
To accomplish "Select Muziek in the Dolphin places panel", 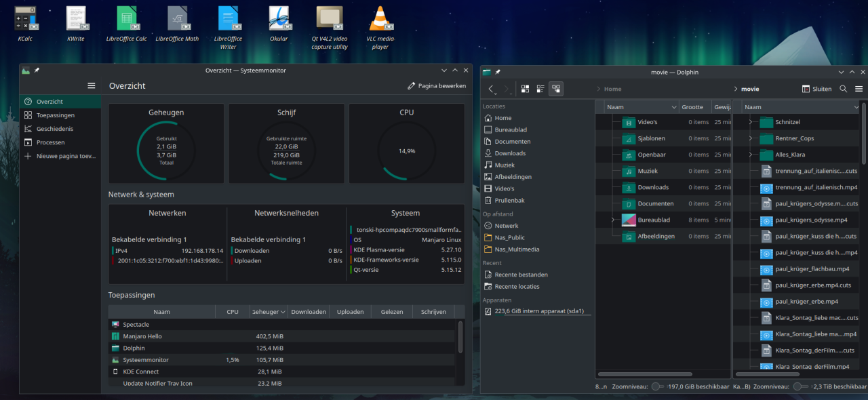I will (x=505, y=164).
